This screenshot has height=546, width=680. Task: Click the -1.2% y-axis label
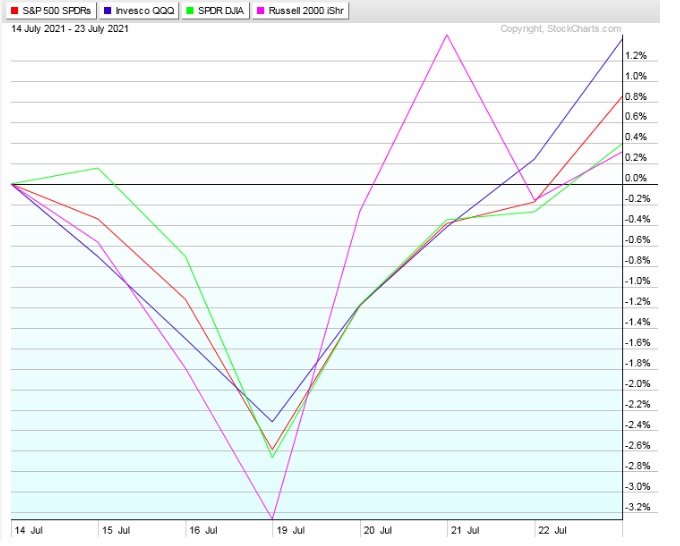tap(638, 301)
